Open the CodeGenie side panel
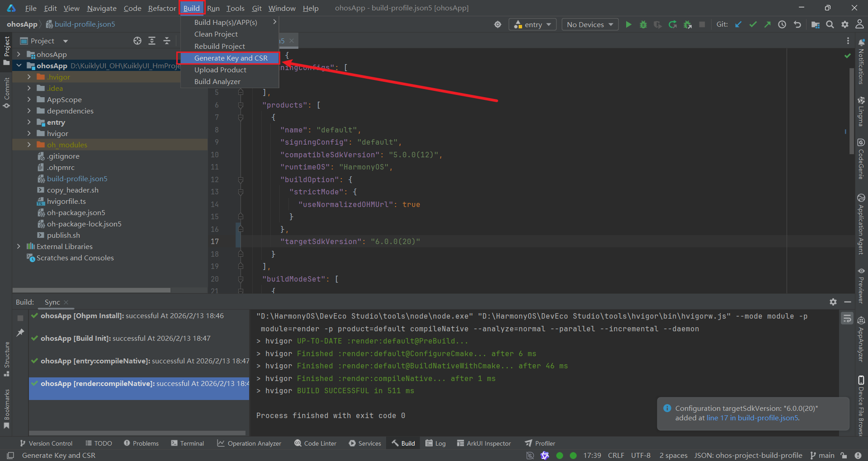Image resolution: width=868 pixels, height=461 pixels. coord(861,159)
